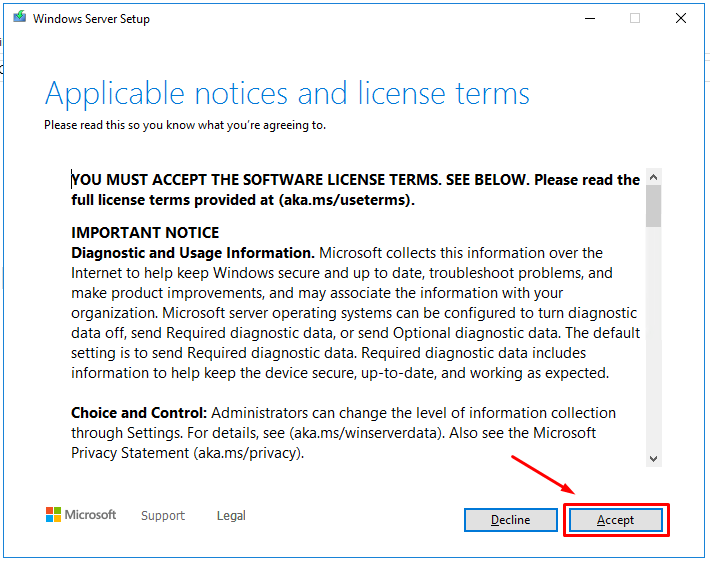Close the Windows Server Setup window
Image resolution: width=710 pixels, height=562 pixels.
pyautogui.click(x=681, y=19)
